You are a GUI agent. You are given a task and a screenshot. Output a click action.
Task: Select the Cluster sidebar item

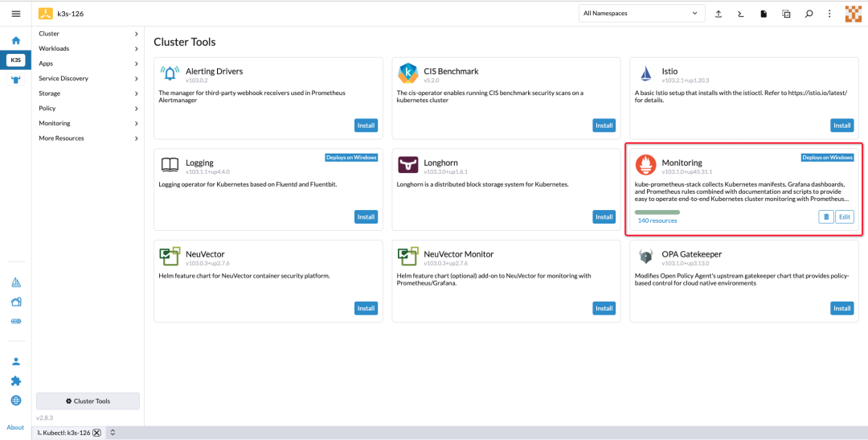tap(88, 34)
